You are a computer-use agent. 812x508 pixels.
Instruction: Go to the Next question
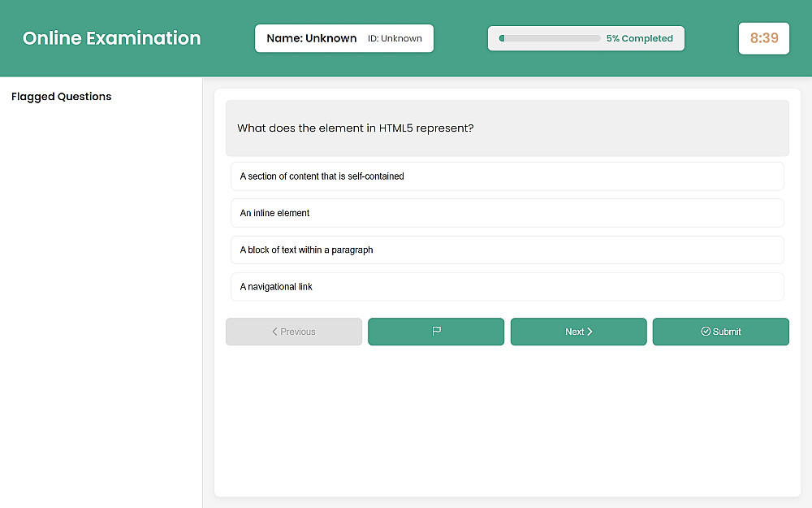point(578,332)
